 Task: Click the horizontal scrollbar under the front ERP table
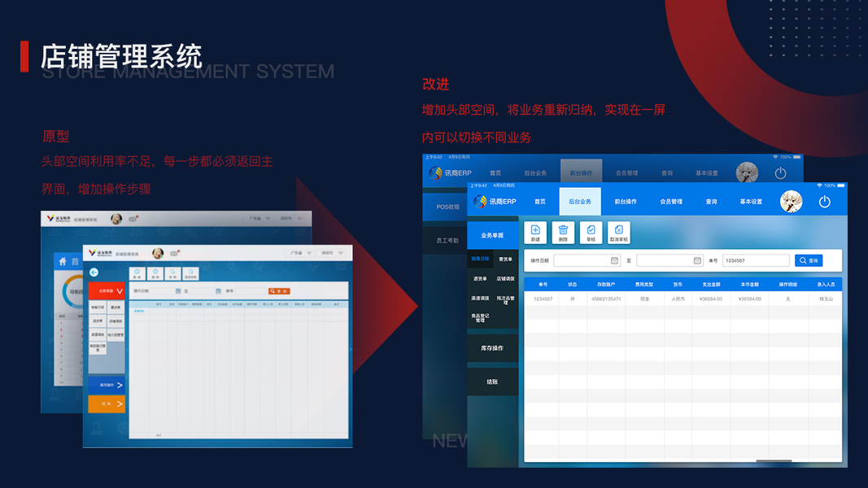[774, 460]
